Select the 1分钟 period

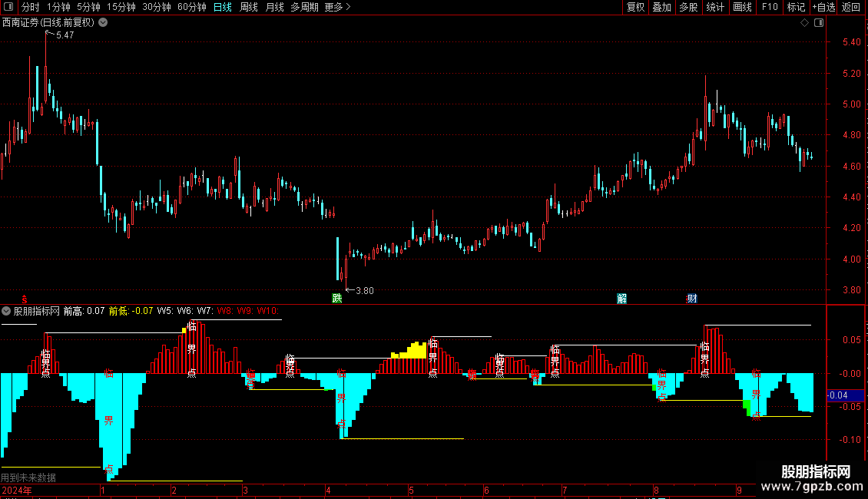(x=58, y=7)
